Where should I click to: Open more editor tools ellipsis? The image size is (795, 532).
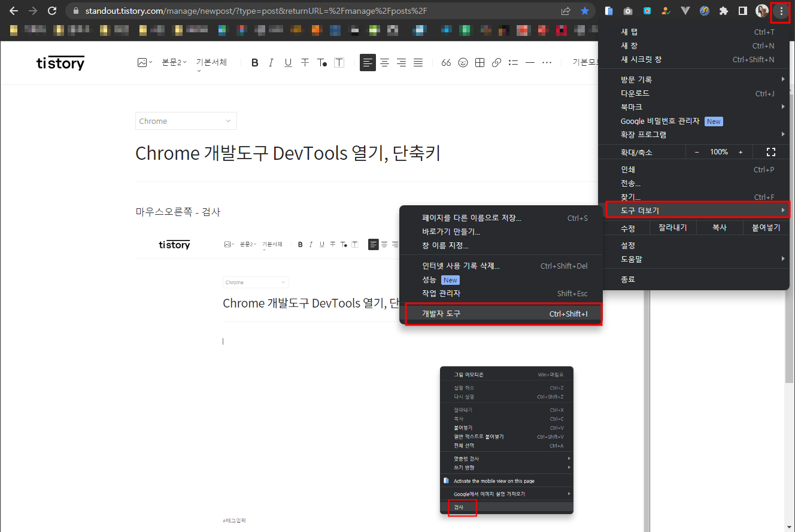[547, 62]
